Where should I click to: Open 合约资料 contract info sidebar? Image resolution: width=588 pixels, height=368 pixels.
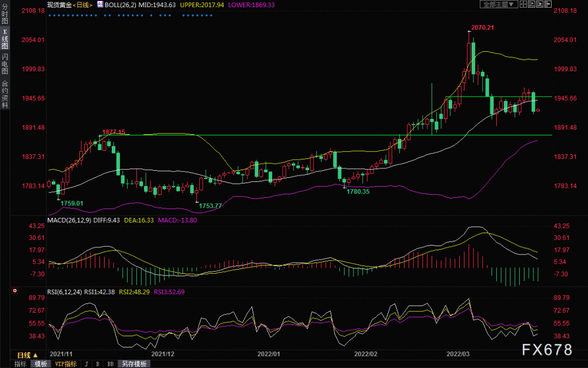(x=5, y=94)
